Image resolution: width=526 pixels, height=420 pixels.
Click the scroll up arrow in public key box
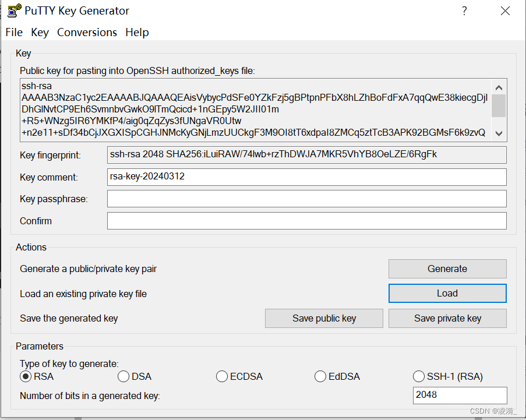click(x=499, y=87)
